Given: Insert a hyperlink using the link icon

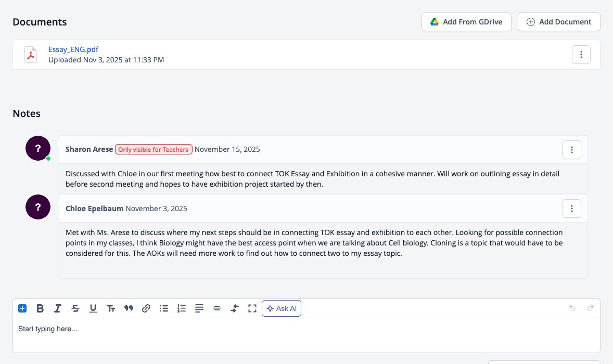Looking at the screenshot, I should click(x=146, y=308).
